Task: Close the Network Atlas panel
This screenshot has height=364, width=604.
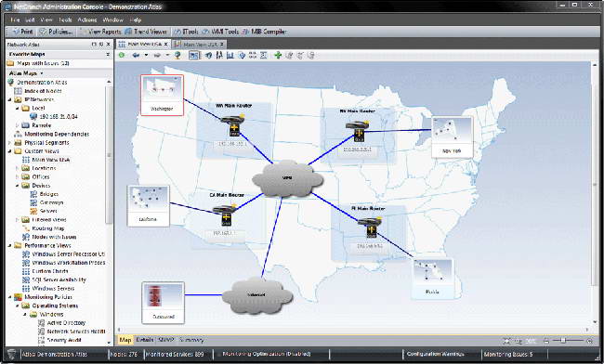Action: pyautogui.click(x=108, y=45)
